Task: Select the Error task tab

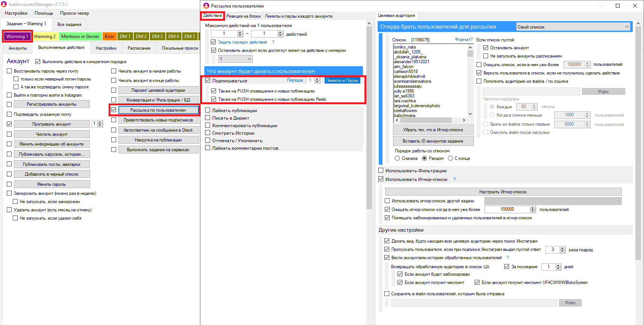Action: (x=110, y=36)
